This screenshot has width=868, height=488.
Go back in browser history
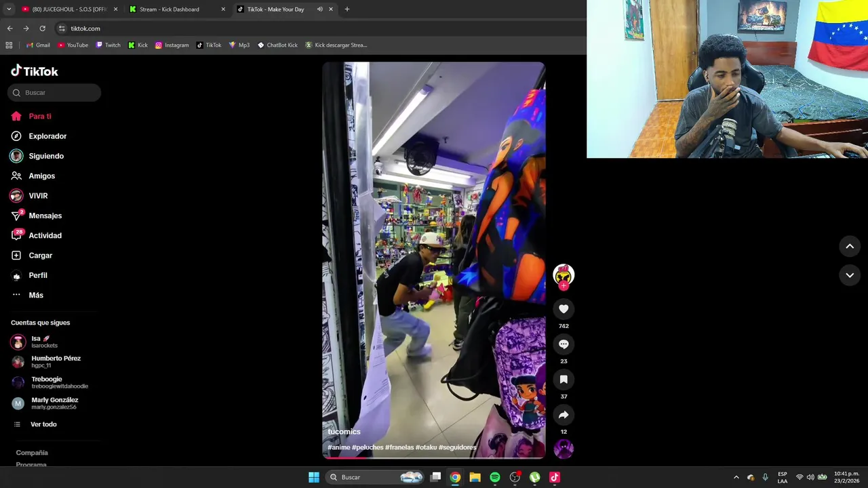(9, 28)
